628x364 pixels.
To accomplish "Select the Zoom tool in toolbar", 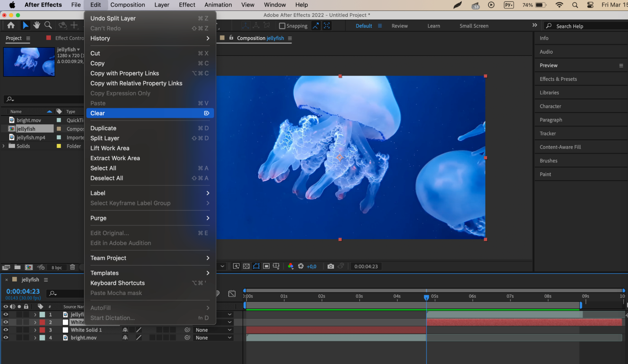I will tap(48, 25).
